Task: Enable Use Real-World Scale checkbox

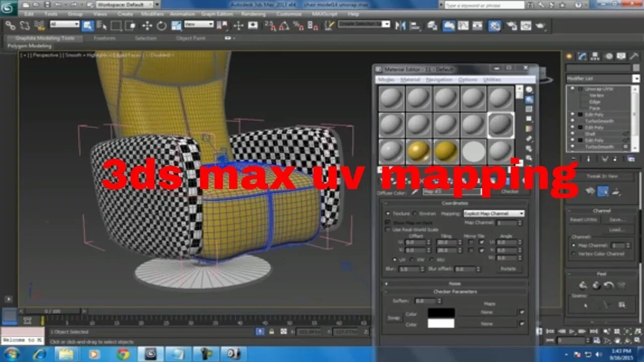Action: pyautogui.click(x=388, y=230)
